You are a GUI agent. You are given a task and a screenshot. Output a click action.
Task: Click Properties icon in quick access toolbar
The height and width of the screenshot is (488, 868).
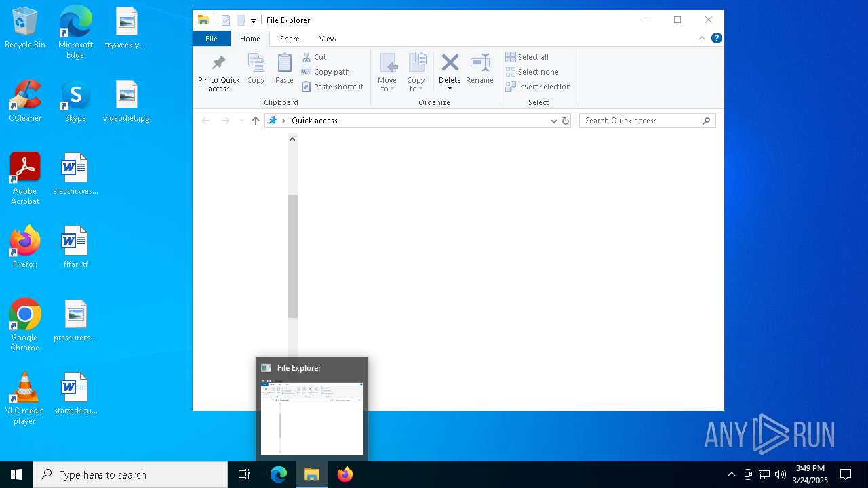[x=226, y=20]
